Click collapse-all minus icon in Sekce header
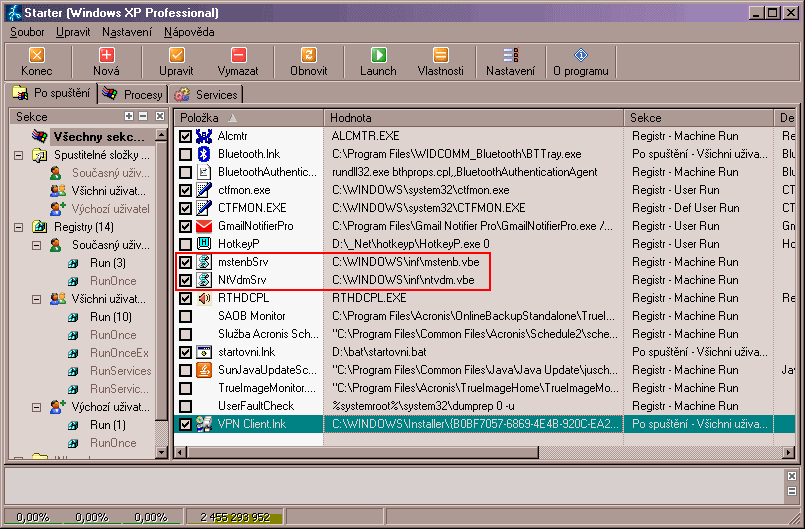Viewport: 805px width, 529px height. (x=143, y=117)
